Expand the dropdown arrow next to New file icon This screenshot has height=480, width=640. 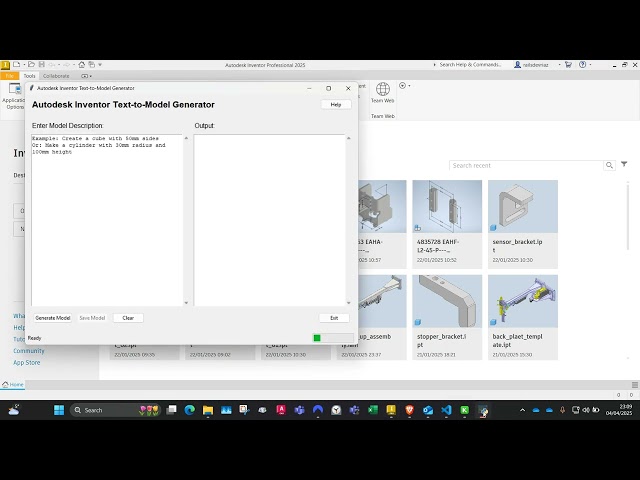(24, 64)
